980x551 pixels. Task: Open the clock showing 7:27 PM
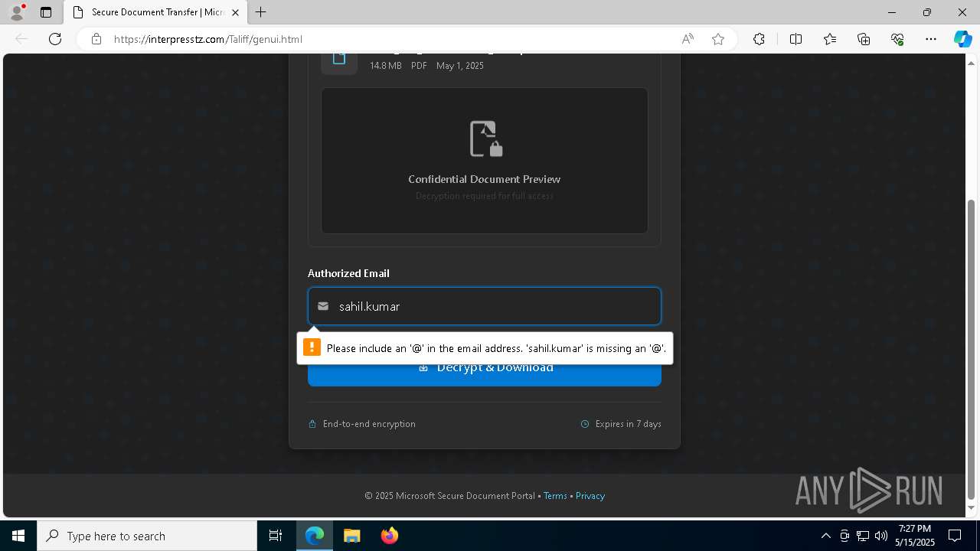tap(915, 536)
